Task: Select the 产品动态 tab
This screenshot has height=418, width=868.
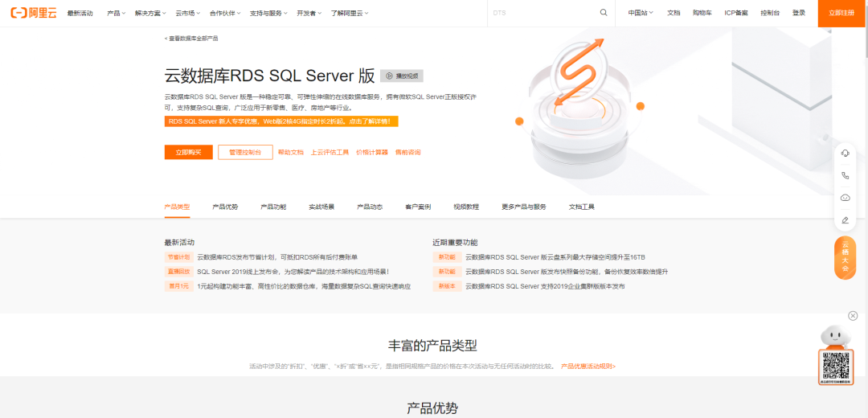Action: 370,207
